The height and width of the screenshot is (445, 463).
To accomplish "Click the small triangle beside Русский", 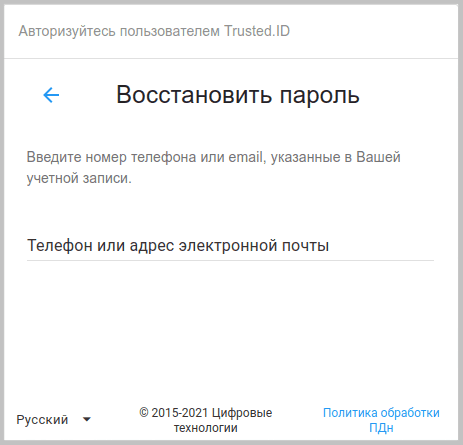I will tap(87, 420).
